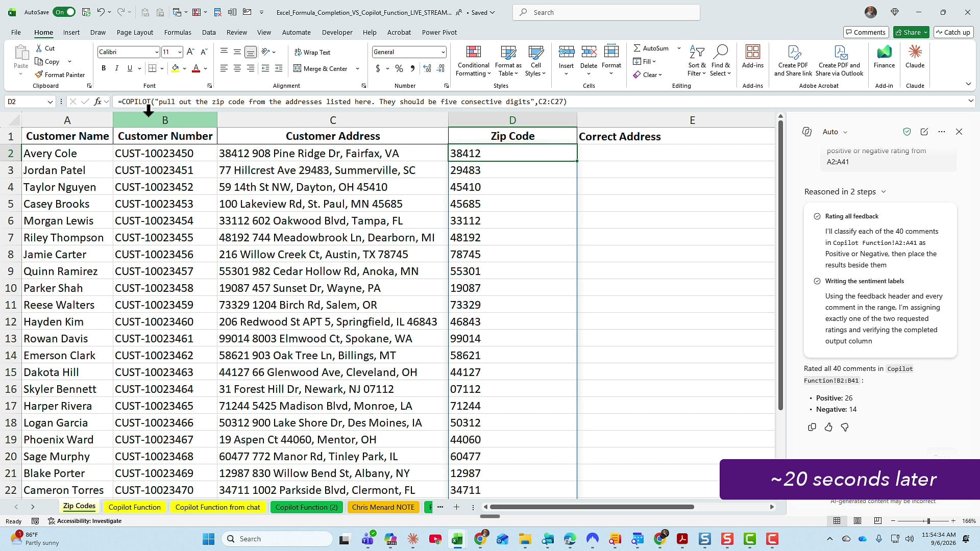Open the Borders icon

(152, 68)
